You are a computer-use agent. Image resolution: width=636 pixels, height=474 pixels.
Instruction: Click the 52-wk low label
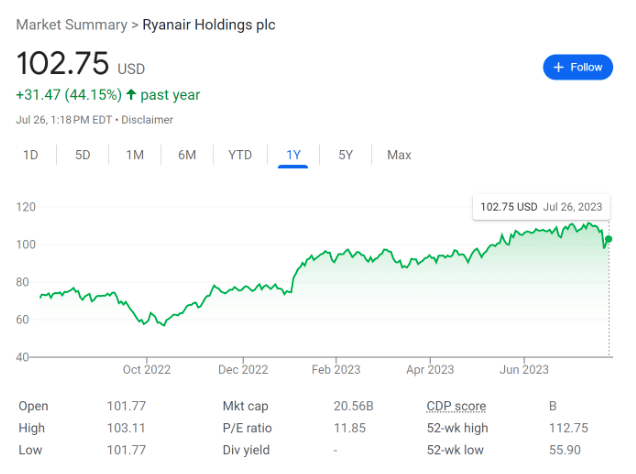click(x=455, y=450)
